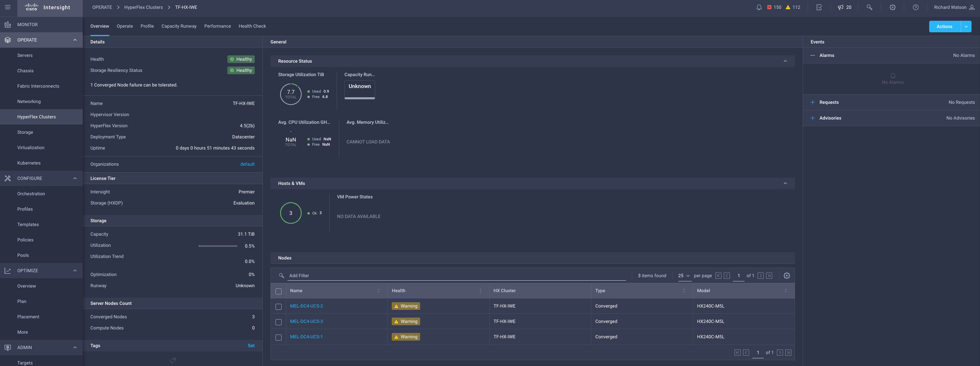
Task: Select checkbox for MEL-DC4-UCS-1
Action: [x=279, y=337]
